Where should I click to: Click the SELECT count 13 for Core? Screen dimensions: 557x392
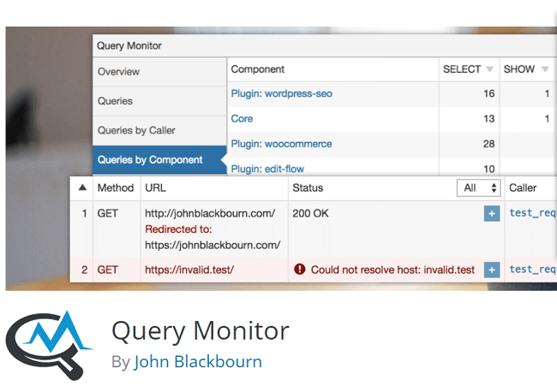[488, 118]
